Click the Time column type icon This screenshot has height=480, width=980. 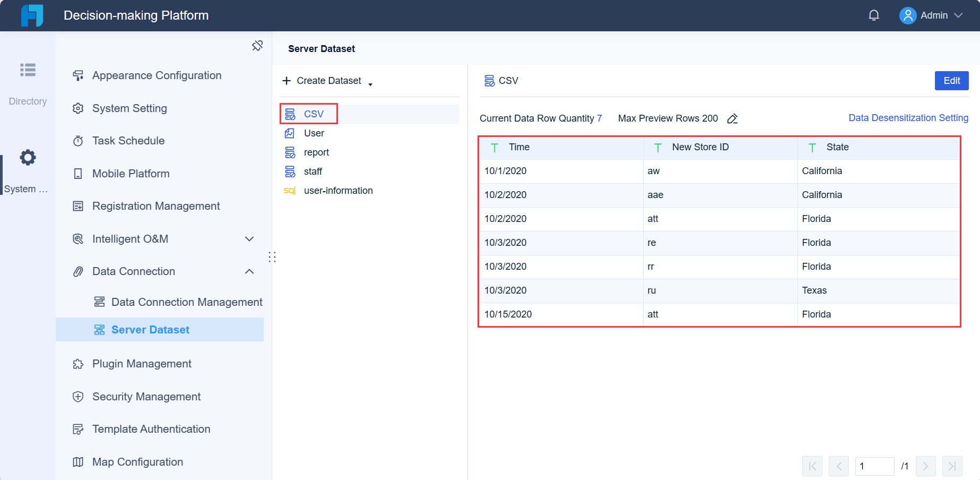[x=495, y=148]
